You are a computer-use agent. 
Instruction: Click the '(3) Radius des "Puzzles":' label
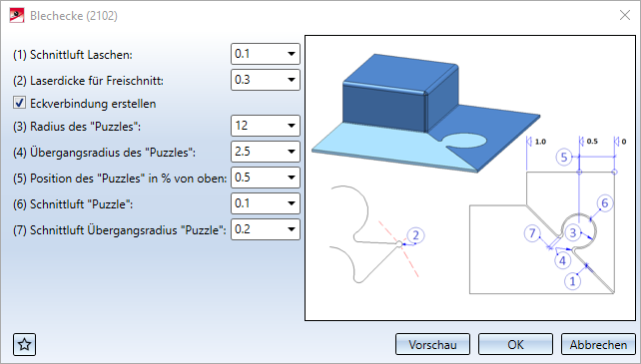point(77,127)
